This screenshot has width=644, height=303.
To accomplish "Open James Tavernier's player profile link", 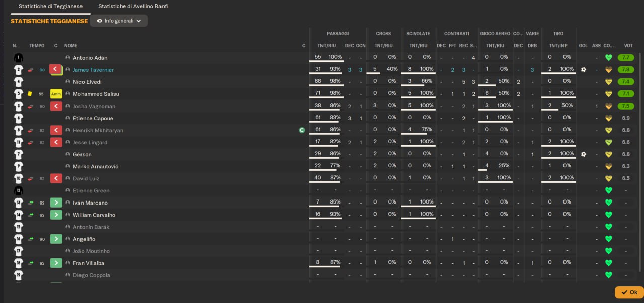I will click(x=93, y=70).
